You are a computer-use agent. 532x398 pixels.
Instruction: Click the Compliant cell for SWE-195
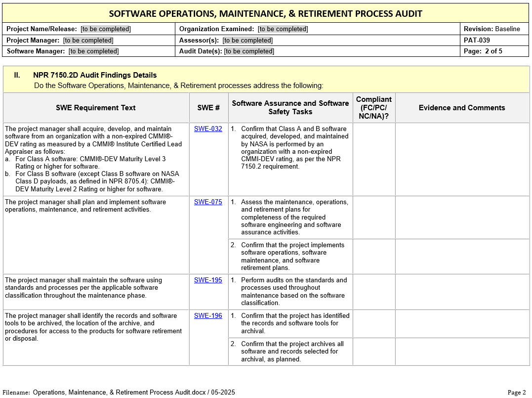tap(374, 292)
